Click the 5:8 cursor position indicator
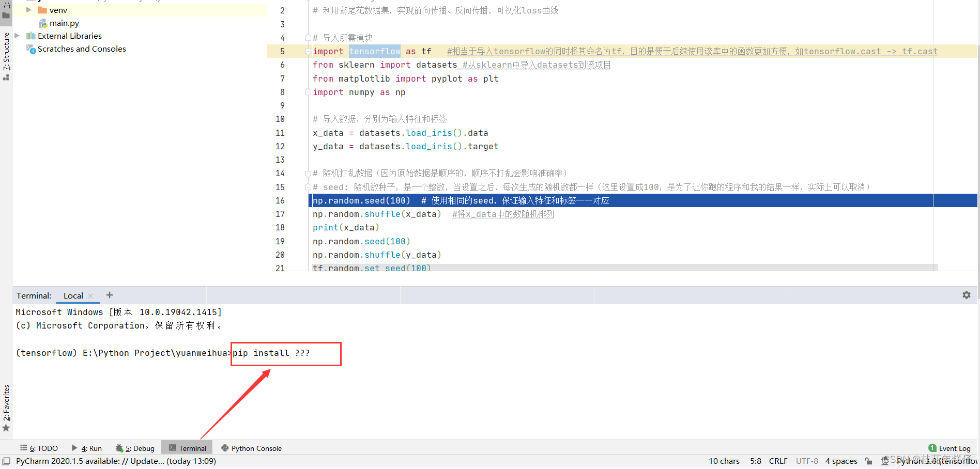 [x=756, y=461]
